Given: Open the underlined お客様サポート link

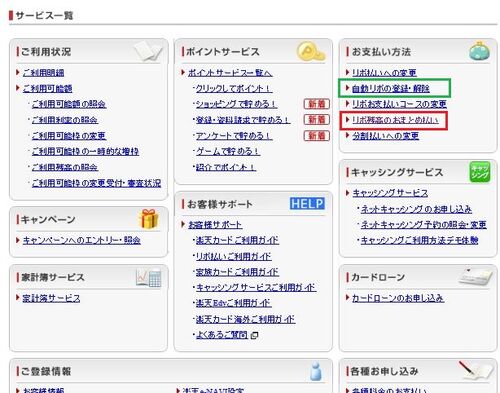Looking at the screenshot, I should pyautogui.click(x=215, y=225).
